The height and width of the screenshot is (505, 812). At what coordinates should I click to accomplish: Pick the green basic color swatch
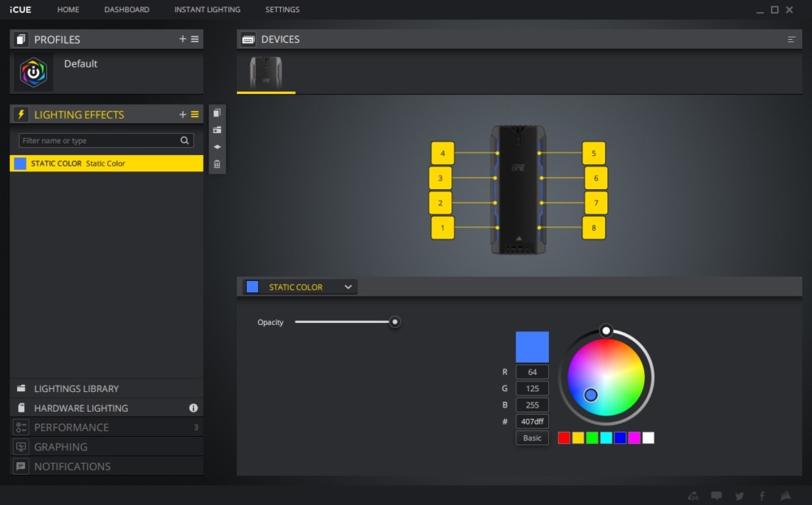click(x=592, y=438)
